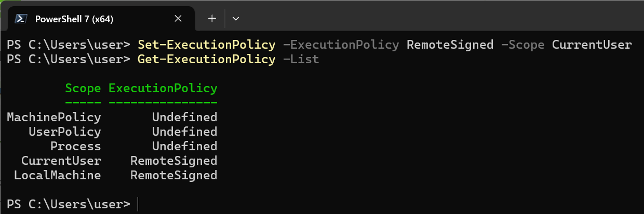Expand the new tab profiles dropdown chevron

pos(236,19)
